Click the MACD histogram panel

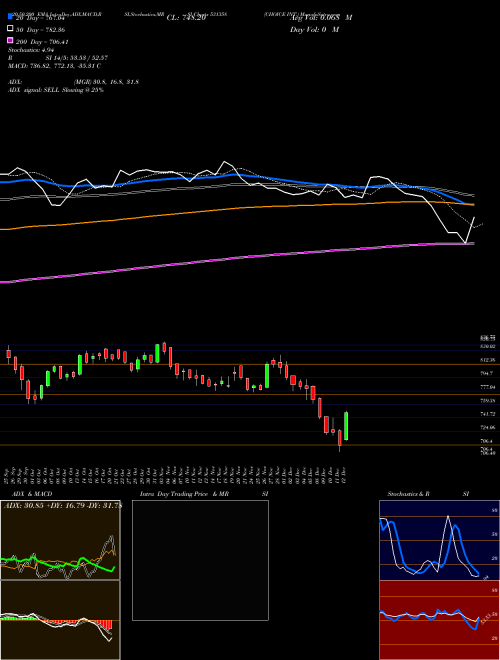60,620
